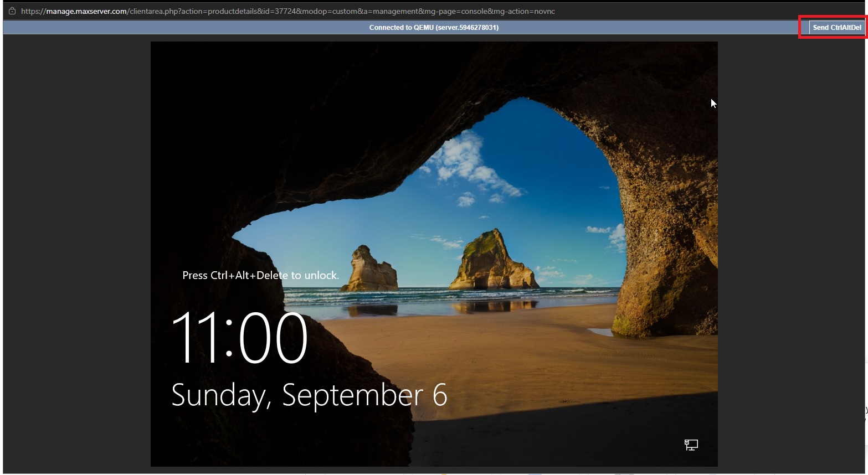Focus the manage.maxserver.com address field

(287, 11)
